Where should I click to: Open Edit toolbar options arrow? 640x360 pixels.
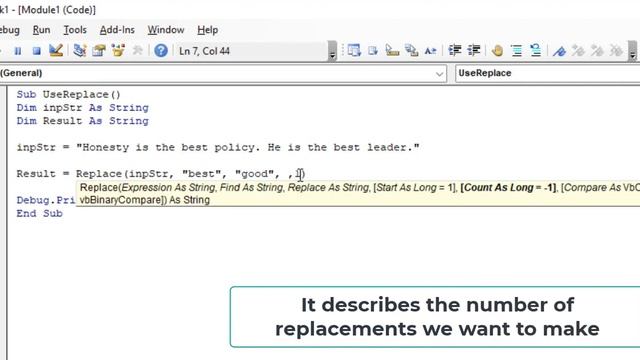pos(632,51)
